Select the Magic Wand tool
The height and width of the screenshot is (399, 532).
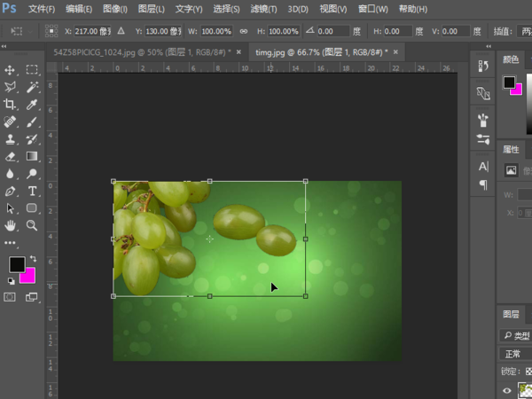[x=32, y=87]
